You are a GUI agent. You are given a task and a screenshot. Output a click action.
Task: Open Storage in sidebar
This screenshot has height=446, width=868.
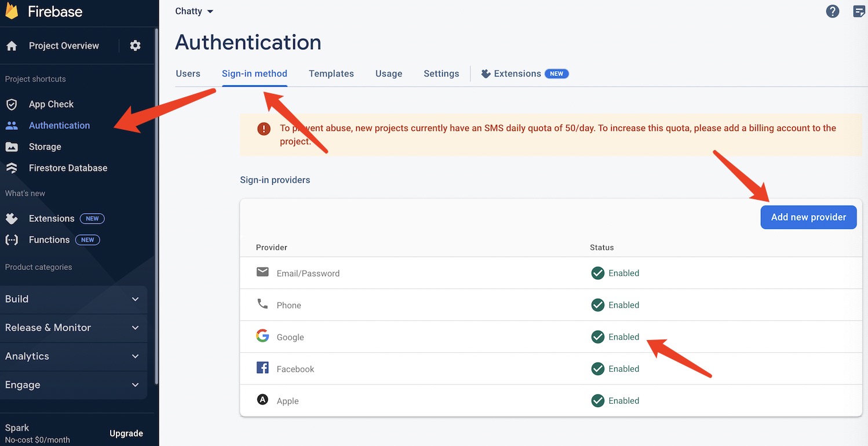45,147
